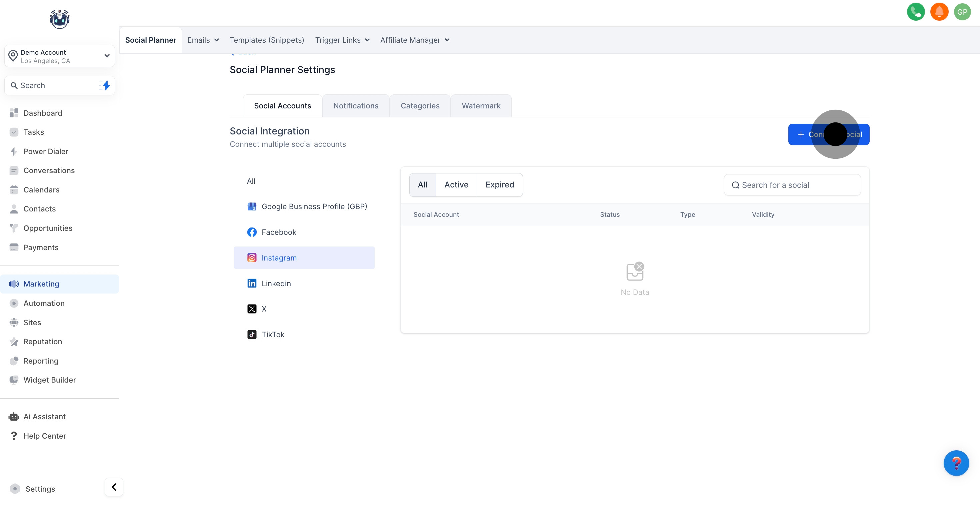
Task: Select the TikTok icon
Action: (252, 335)
